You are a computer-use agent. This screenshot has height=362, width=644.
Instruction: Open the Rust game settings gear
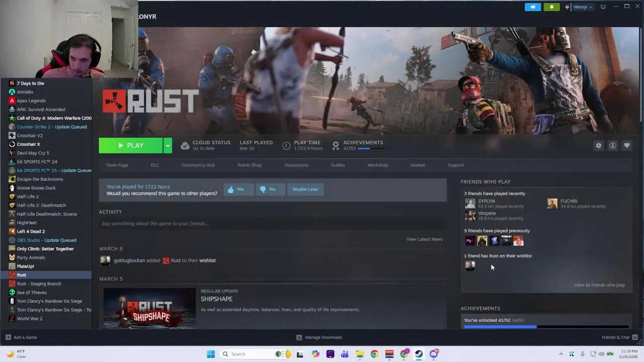599,145
